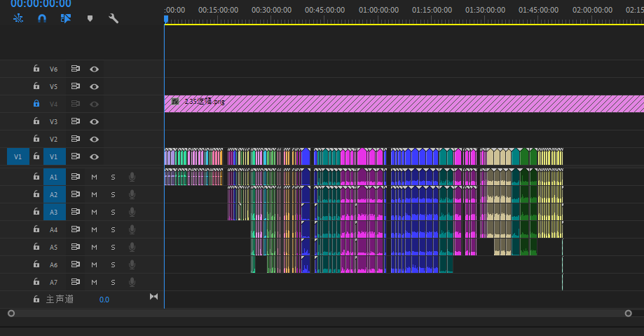
Task: Click the V1 source patching button
Action: point(18,156)
